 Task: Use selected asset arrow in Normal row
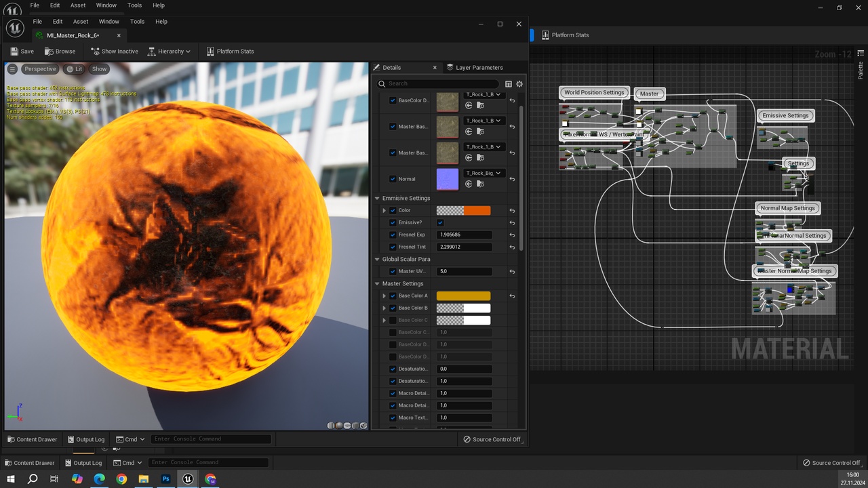pyautogui.click(x=469, y=184)
